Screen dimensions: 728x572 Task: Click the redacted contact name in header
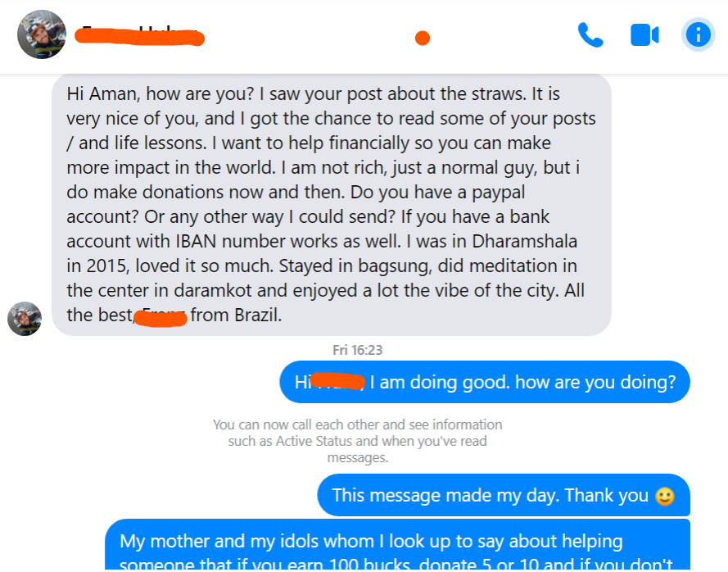139,36
